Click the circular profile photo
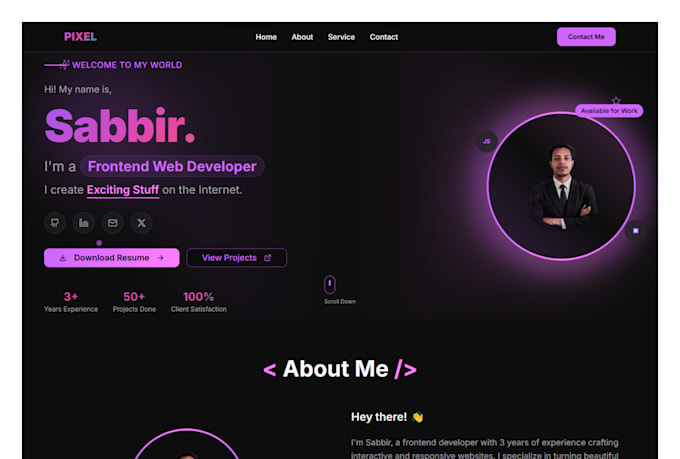The width and height of the screenshot is (680, 459). 562,186
